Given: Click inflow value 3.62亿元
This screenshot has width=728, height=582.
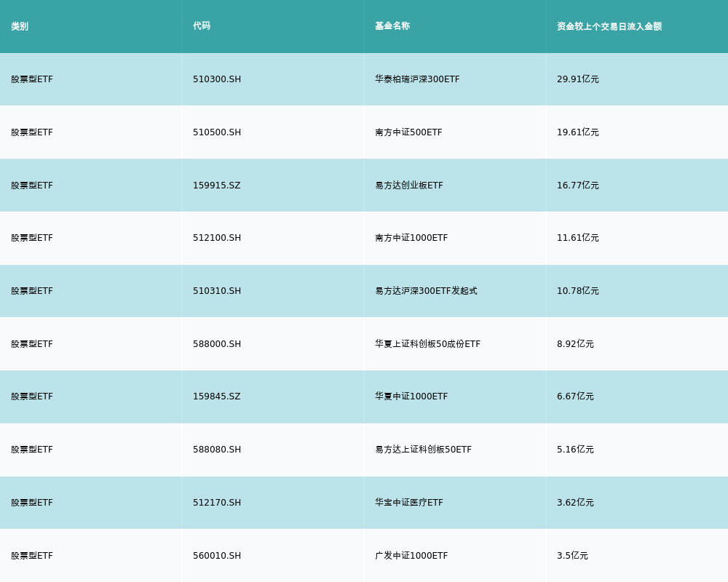Looking at the screenshot, I should [575, 503].
